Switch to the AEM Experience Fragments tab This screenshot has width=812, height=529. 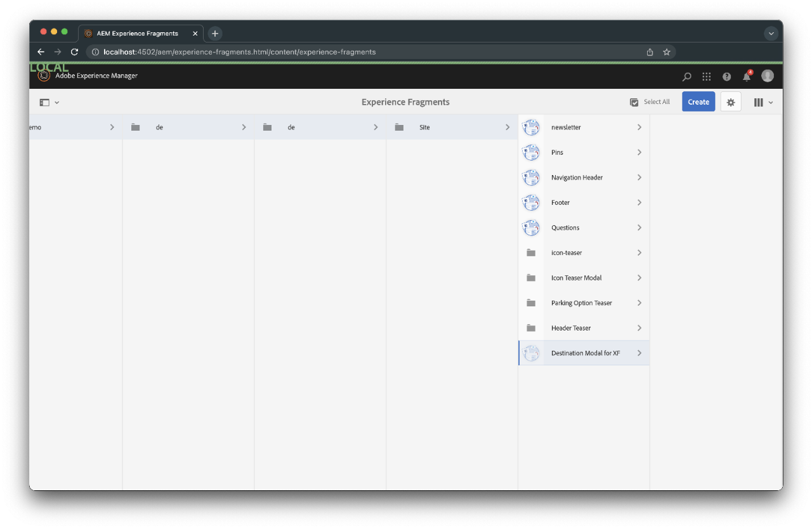(x=138, y=33)
